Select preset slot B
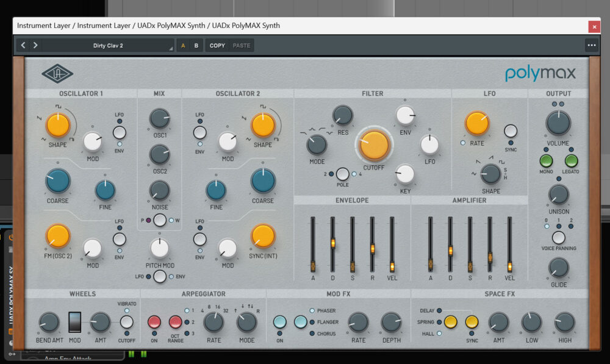This screenshot has height=364, width=610. [196, 46]
